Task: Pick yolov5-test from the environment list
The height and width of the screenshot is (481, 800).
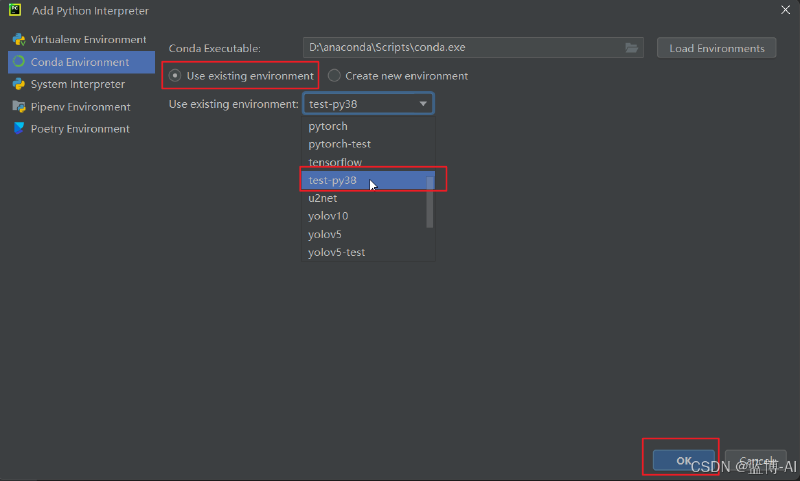Action: (x=368, y=252)
